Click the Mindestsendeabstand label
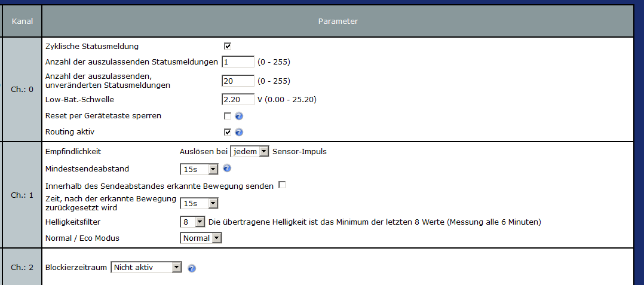Screen dimensions: 644x285 [x=87, y=168]
